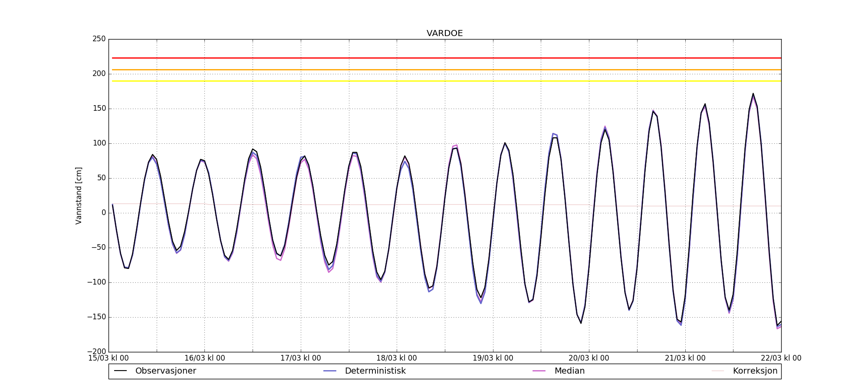Screen dimensions: 868x391
Task: Click the yellow horizontal threshold line
Action: (434, 81)
